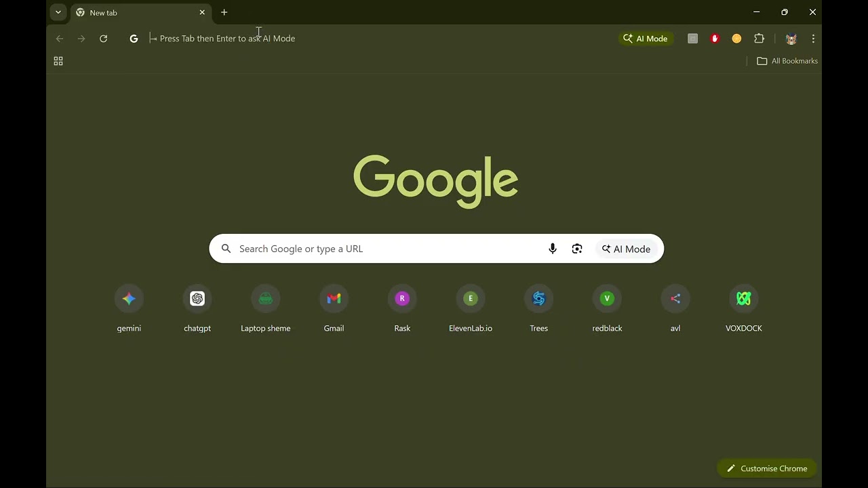Expand the tab search dropdown
868x488 pixels.
coord(58,12)
